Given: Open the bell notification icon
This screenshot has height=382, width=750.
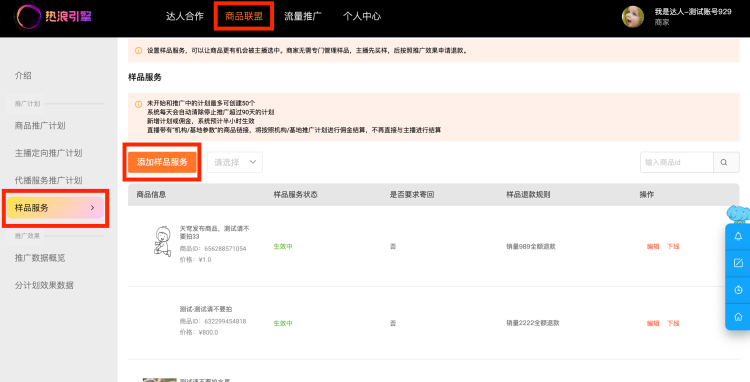Looking at the screenshot, I should tap(738, 236).
